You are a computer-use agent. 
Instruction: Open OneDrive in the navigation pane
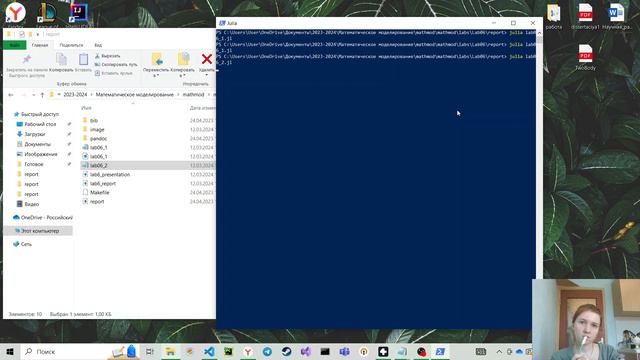(x=46, y=218)
